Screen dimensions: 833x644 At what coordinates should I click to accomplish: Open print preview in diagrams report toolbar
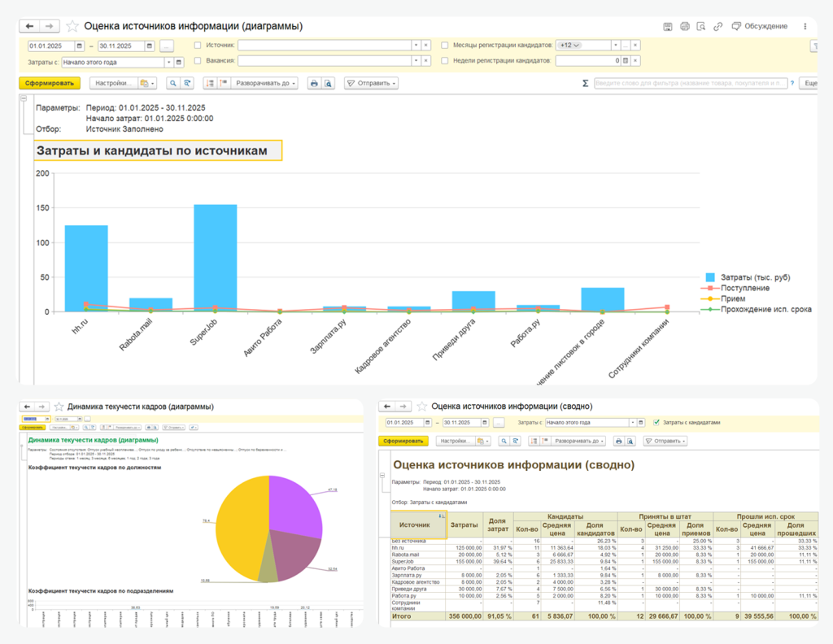coord(328,83)
